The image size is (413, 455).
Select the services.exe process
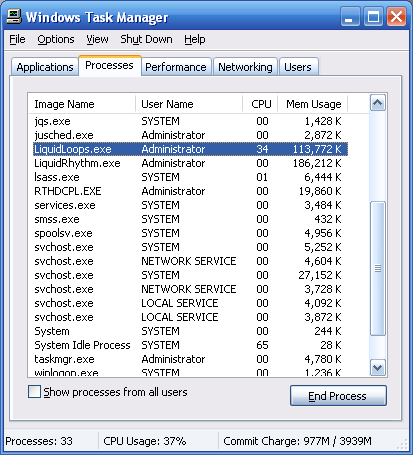coord(191,205)
